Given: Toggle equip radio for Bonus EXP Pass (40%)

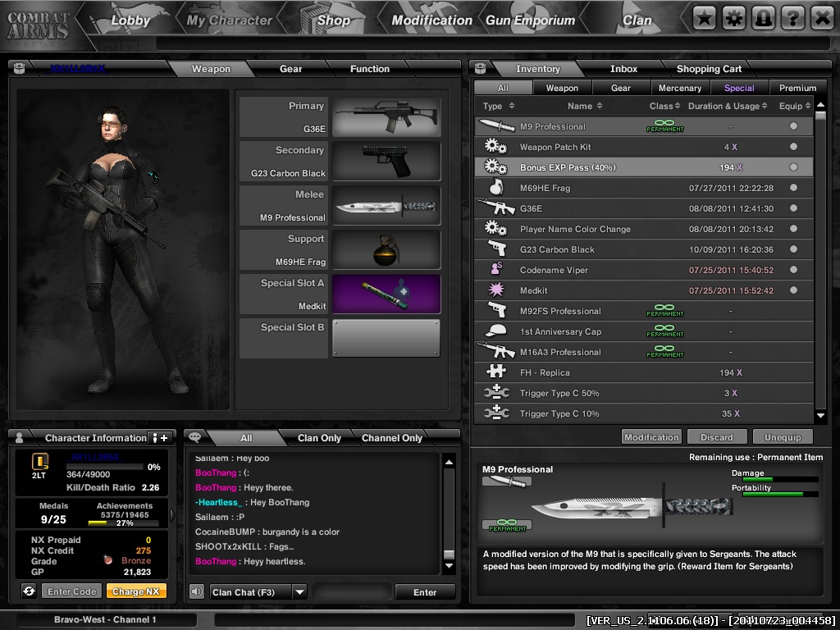Looking at the screenshot, I should (793, 167).
